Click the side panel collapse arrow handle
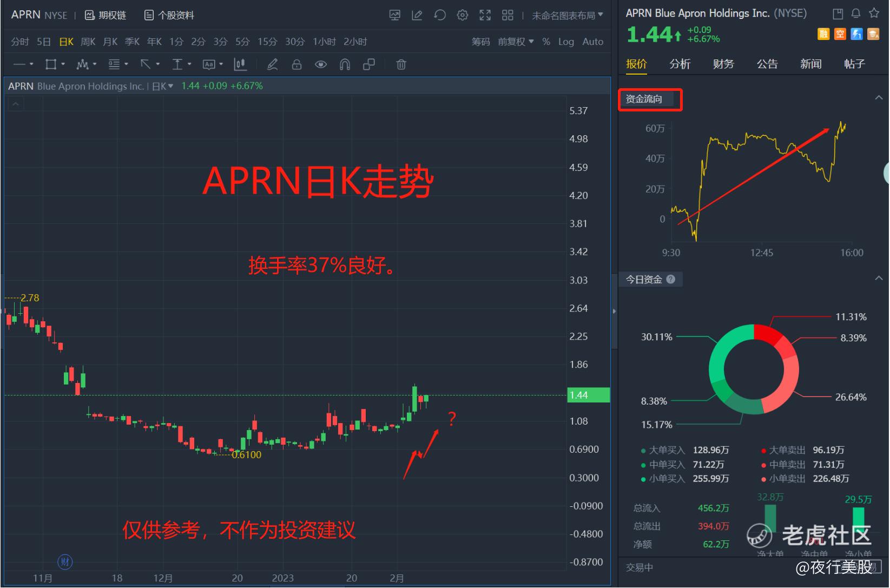Screen dimensions: 890x588 [x=615, y=311]
